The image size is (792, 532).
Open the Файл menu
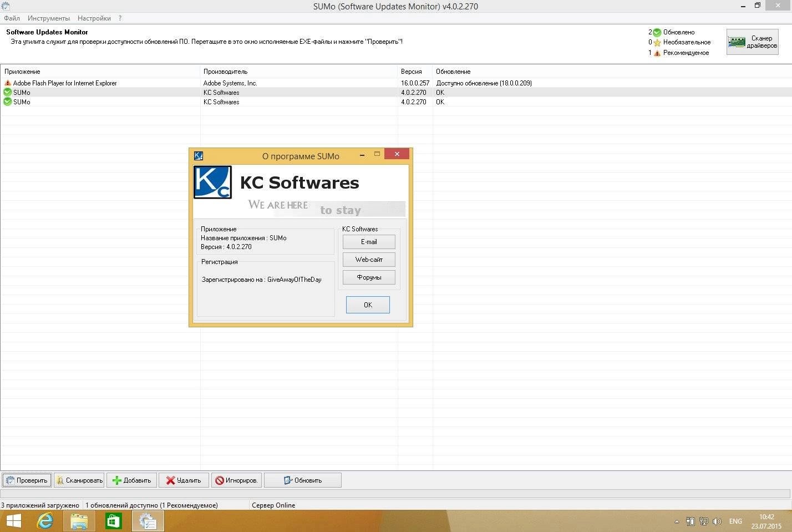[12, 18]
